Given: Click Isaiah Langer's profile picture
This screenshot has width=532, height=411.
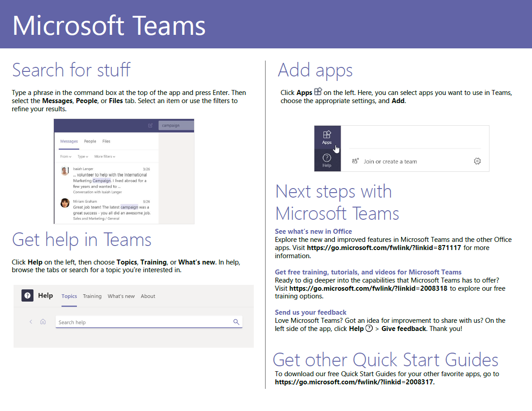Looking at the screenshot, I should click(x=65, y=170).
